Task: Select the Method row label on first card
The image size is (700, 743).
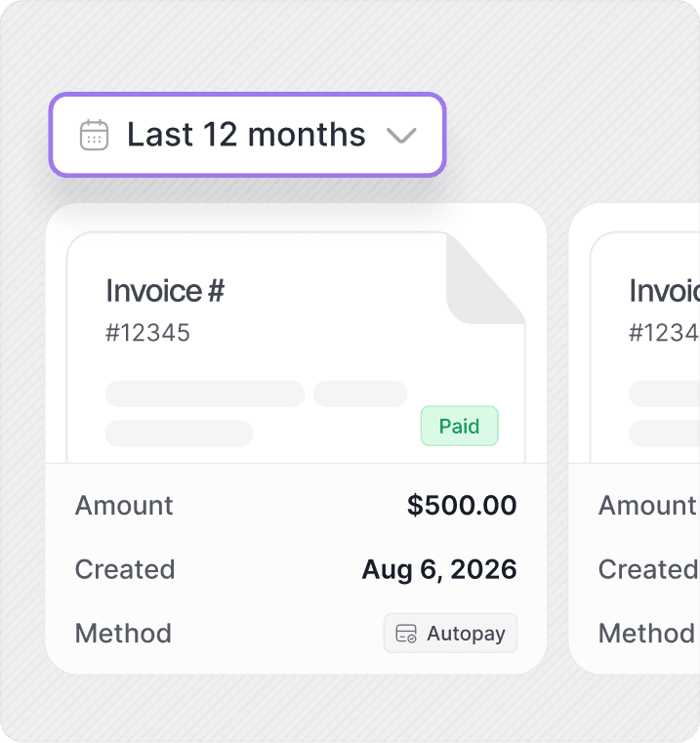Action: pyautogui.click(x=123, y=633)
